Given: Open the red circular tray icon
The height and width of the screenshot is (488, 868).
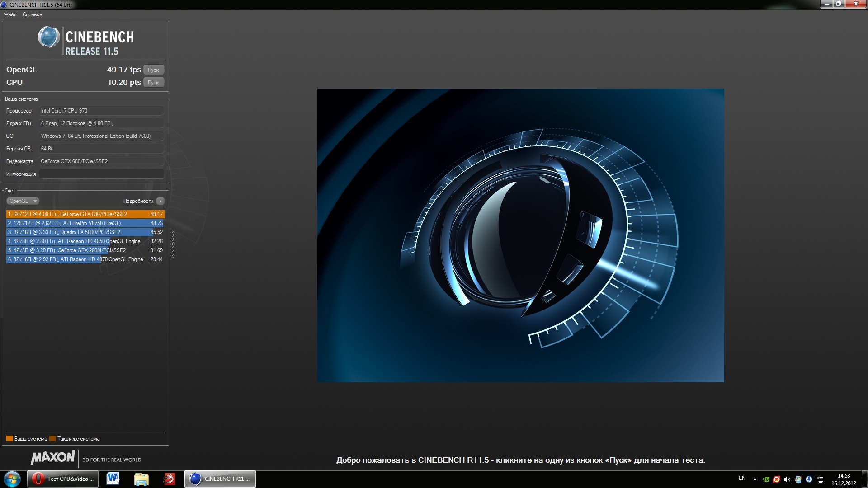Looking at the screenshot, I should coord(777,479).
